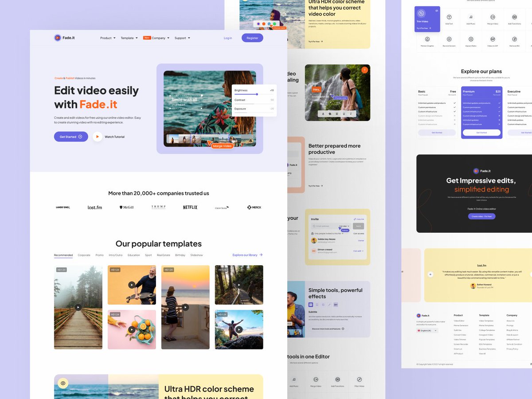
Task: Click Esther Howard's avatar in the testimonial
Action: [473, 286]
